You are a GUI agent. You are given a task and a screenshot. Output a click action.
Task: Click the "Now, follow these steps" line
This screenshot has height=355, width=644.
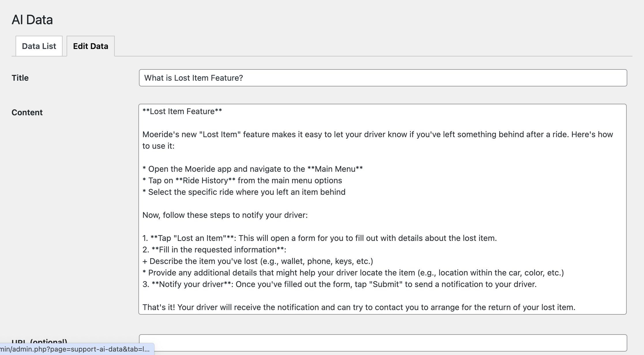point(225,215)
